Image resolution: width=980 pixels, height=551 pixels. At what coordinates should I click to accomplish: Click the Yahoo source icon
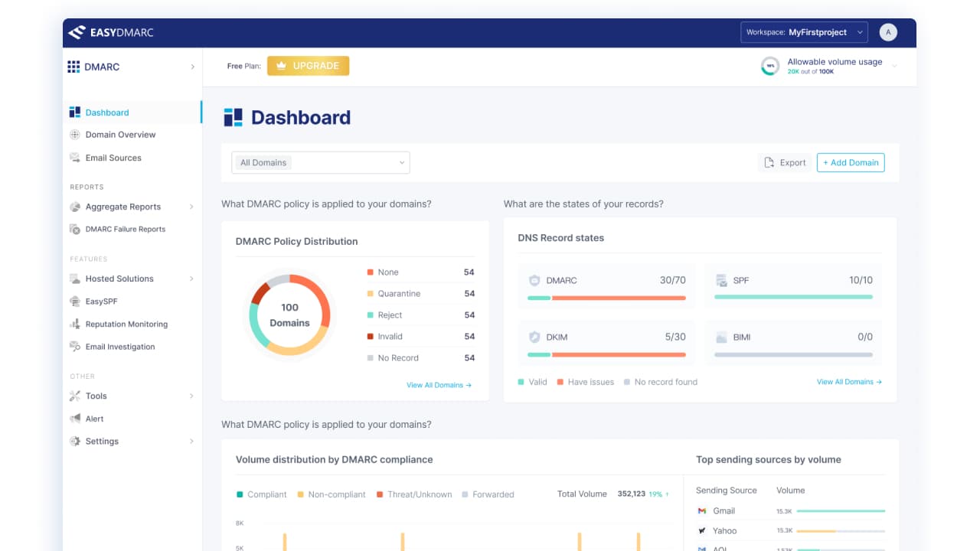(x=702, y=530)
